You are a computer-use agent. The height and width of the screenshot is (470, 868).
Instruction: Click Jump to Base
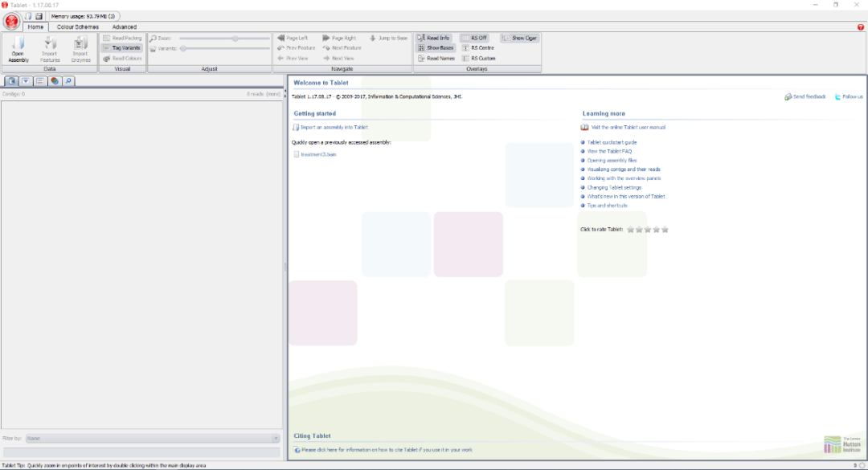pos(389,39)
